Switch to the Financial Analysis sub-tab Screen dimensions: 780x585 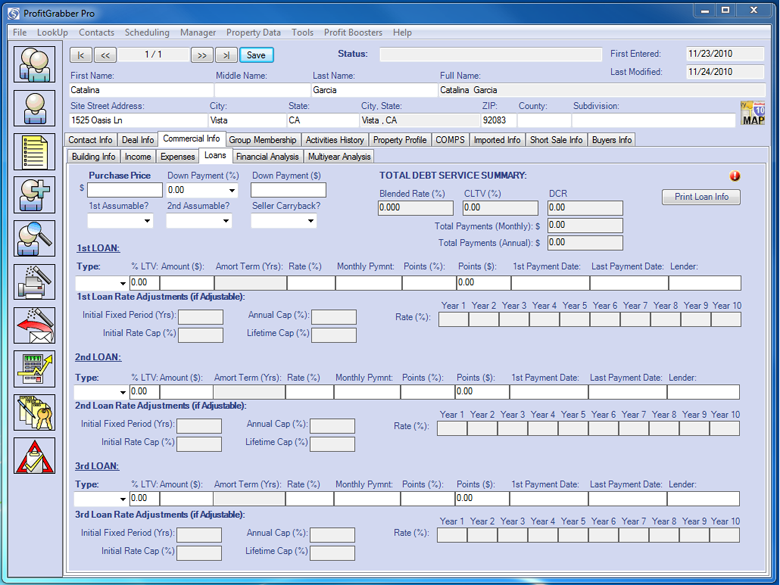(x=268, y=156)
